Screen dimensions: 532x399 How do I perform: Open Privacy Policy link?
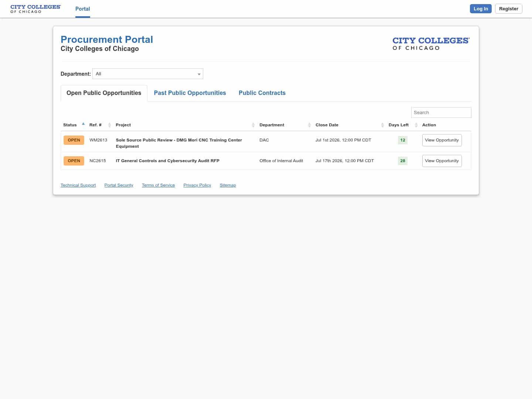[x=197, y=185]
